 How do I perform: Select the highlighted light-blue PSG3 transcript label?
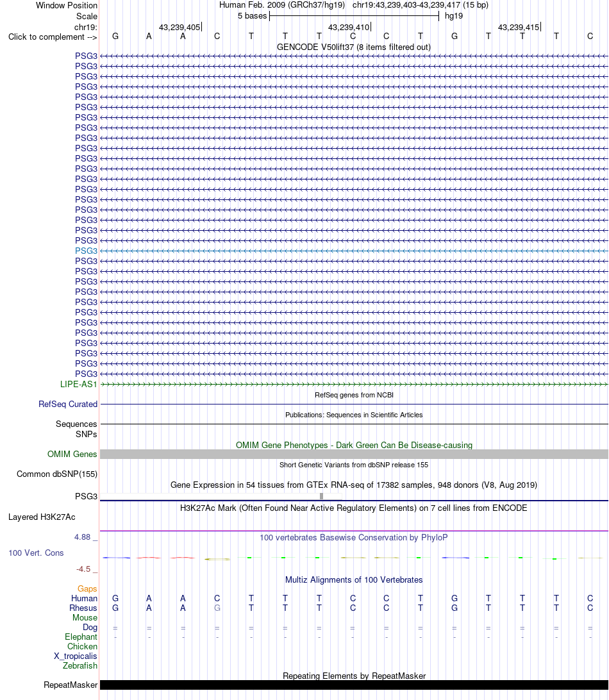[86, 251]
